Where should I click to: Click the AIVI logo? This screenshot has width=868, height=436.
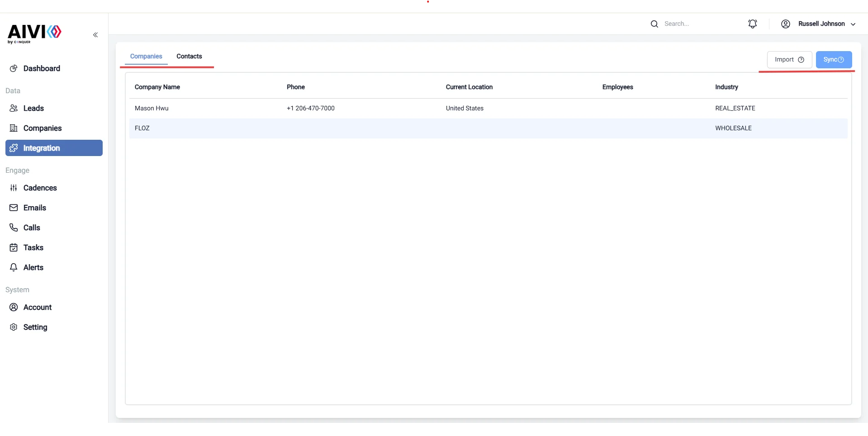tap(34, 34)
